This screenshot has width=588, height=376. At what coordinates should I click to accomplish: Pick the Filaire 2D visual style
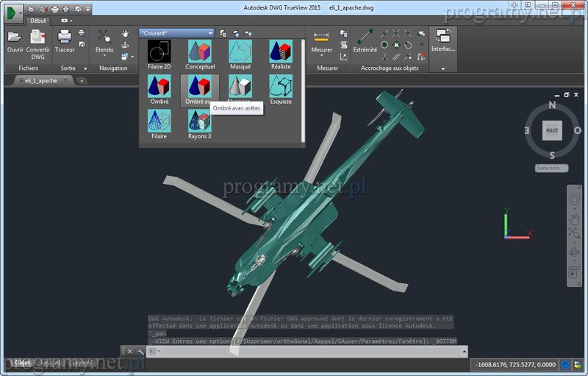(x=159, y=52)
